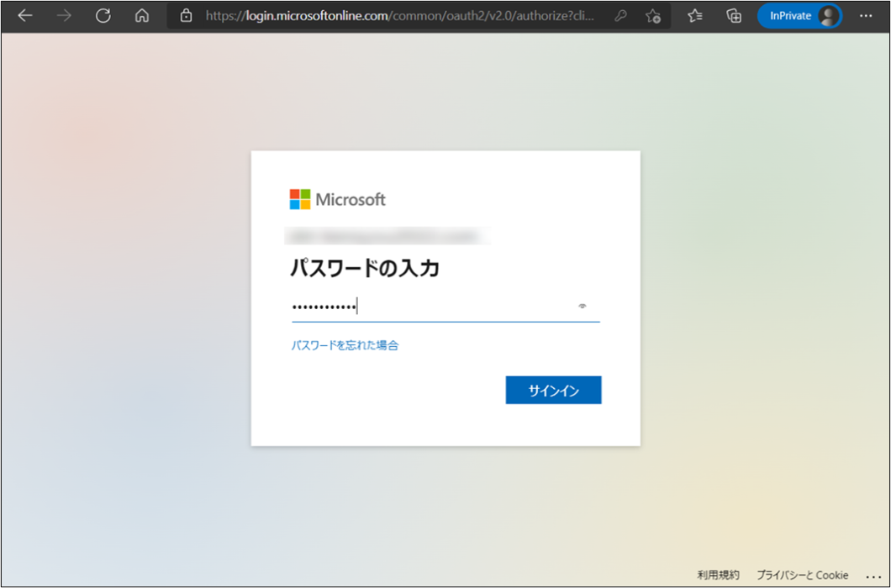891x588 pixels.
Task: Click the InPrivate profile button
Action: pyautogui.click(x=799, y=16)
